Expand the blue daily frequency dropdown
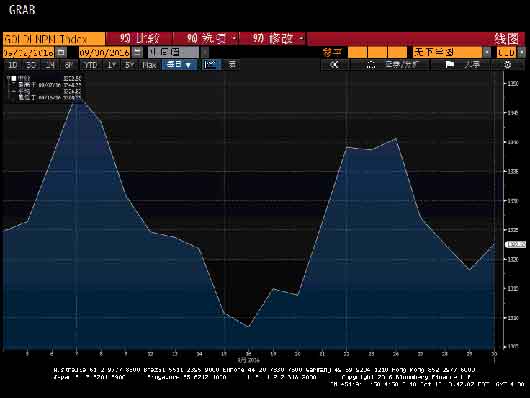Screen dimensions: 530x398 (179, 65)
